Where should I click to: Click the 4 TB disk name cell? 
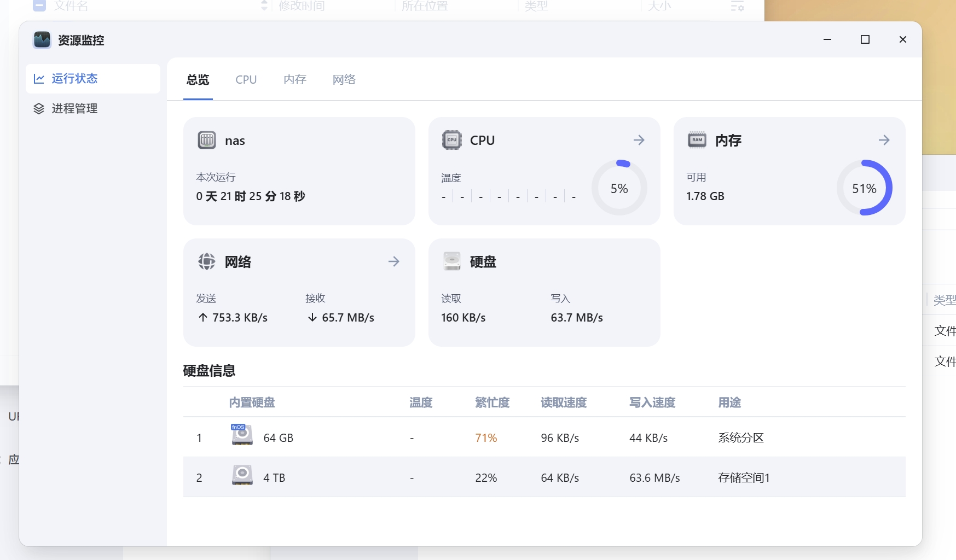coord(274,478)
